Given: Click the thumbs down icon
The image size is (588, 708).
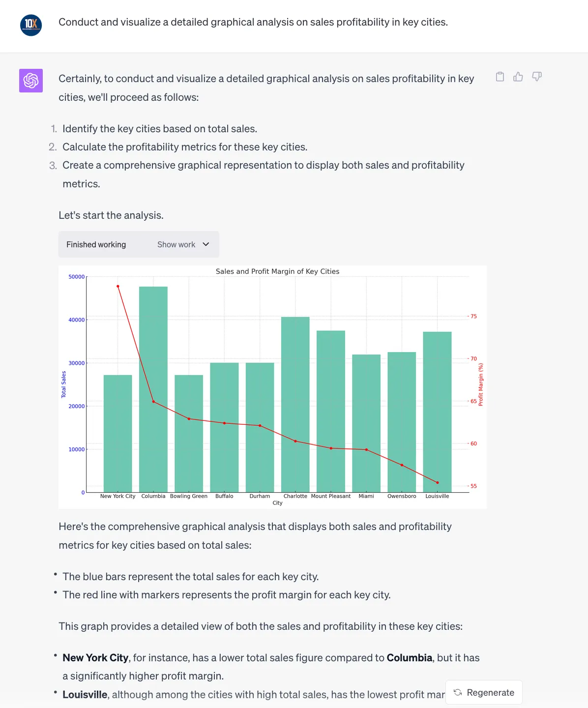Looking at the screenshot, I should tap(537, 77).
